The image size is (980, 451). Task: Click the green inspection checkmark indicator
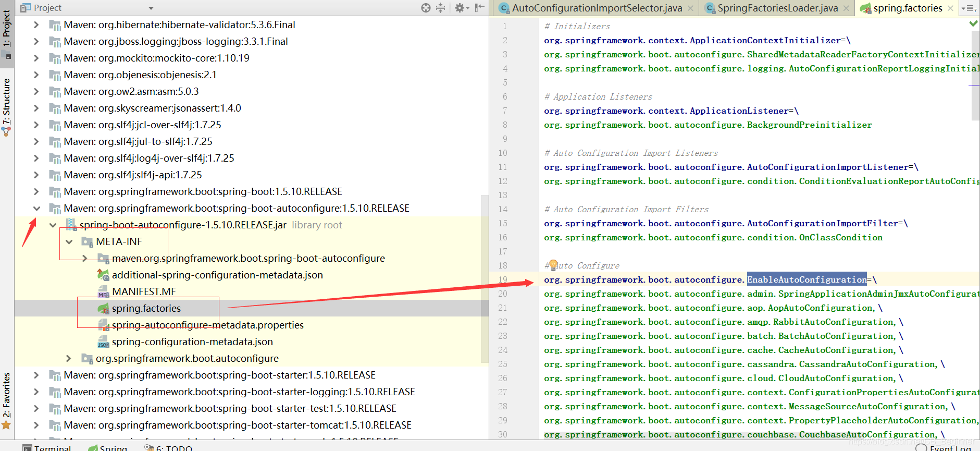click(x=973, y=23)
